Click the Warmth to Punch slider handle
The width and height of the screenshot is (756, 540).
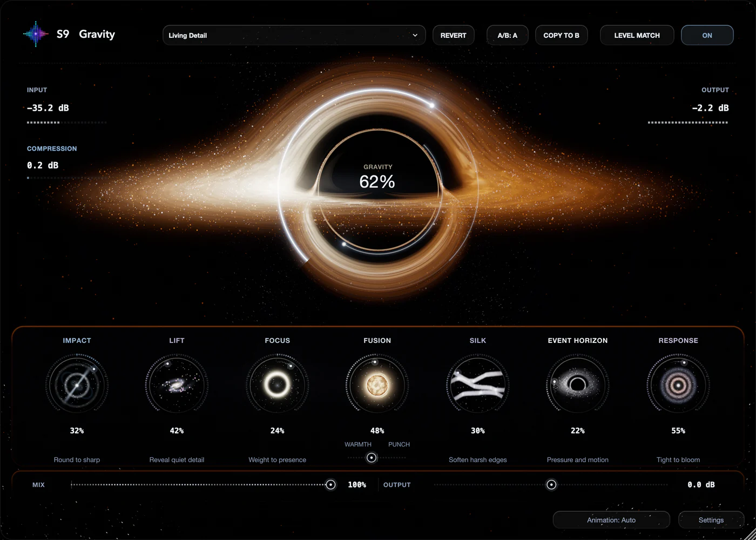click(x=372, y=458)
